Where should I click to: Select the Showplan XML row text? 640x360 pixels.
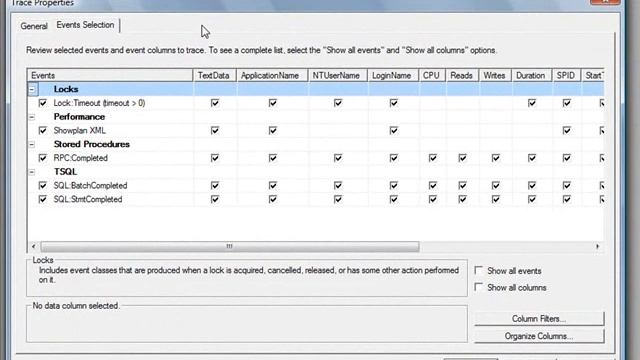click(x=80, y=131)
